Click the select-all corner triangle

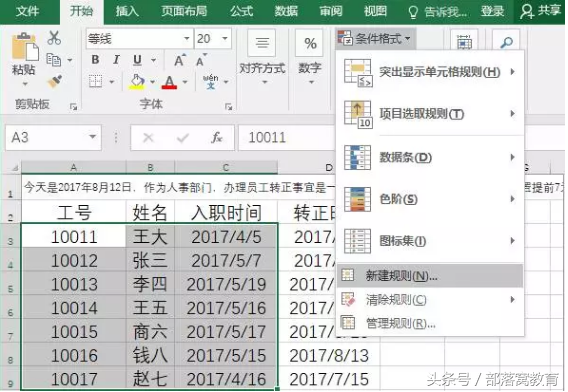(x=14, y=167)
